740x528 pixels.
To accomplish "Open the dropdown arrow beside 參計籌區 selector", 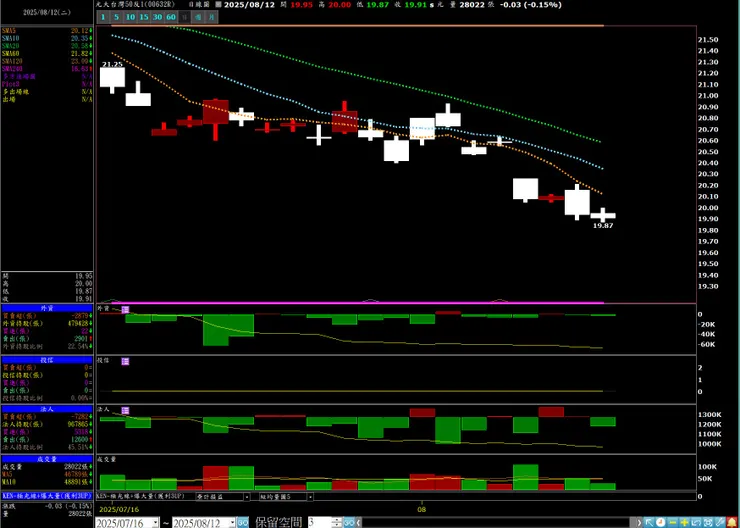I will (247, 497).
